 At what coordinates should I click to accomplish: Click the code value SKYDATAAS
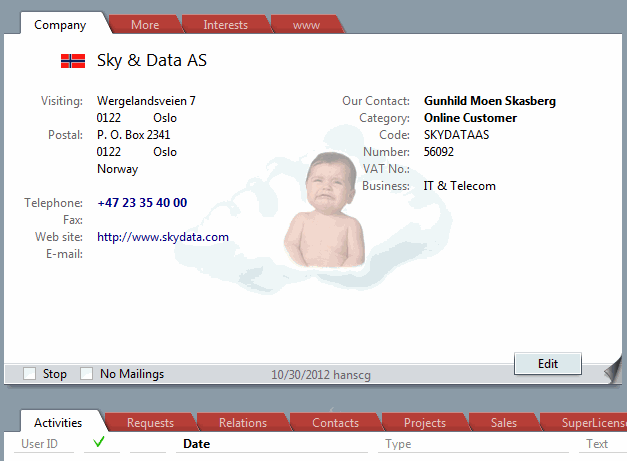[x=456, y=135]
